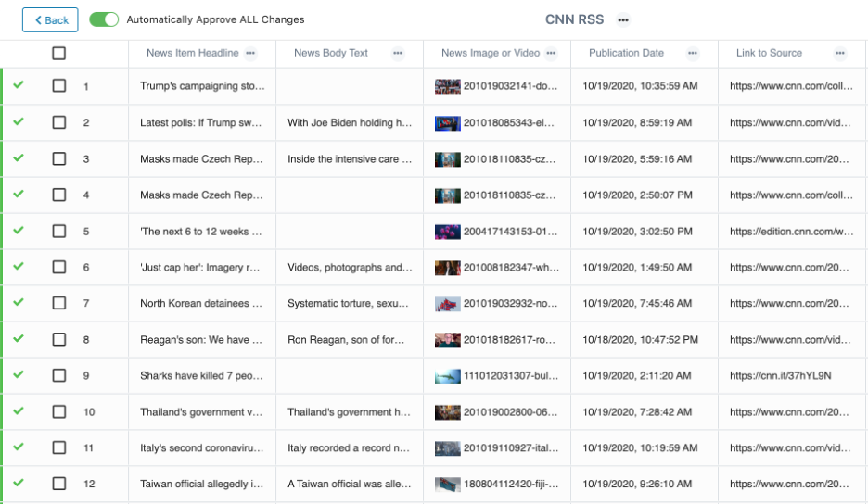868x504 pixels.
Task: Open News Body Text column options
Action: tap(398, 53)
